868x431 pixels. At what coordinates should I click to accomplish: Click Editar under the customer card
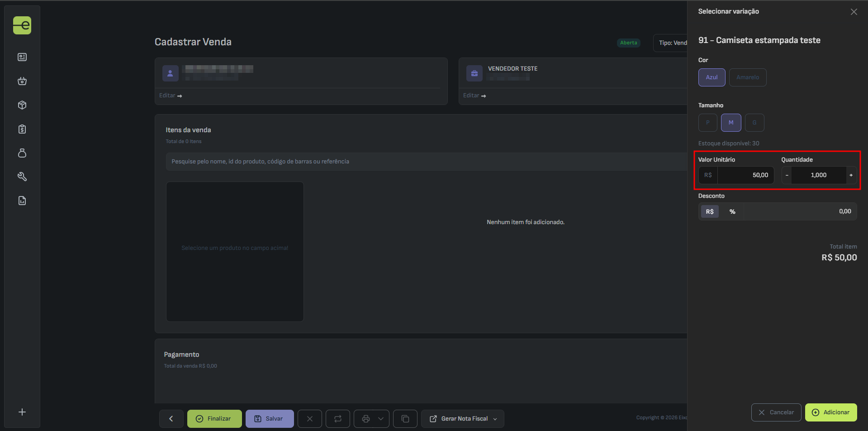point(170,96)
